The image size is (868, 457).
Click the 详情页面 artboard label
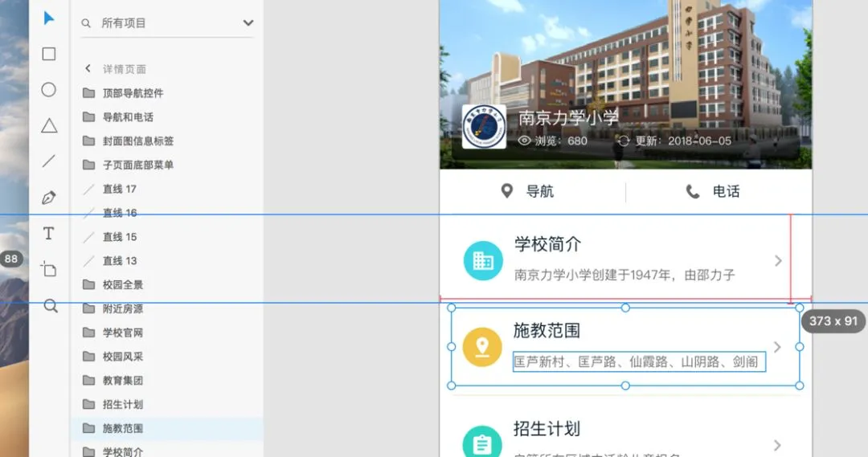[x=125, y=69]
